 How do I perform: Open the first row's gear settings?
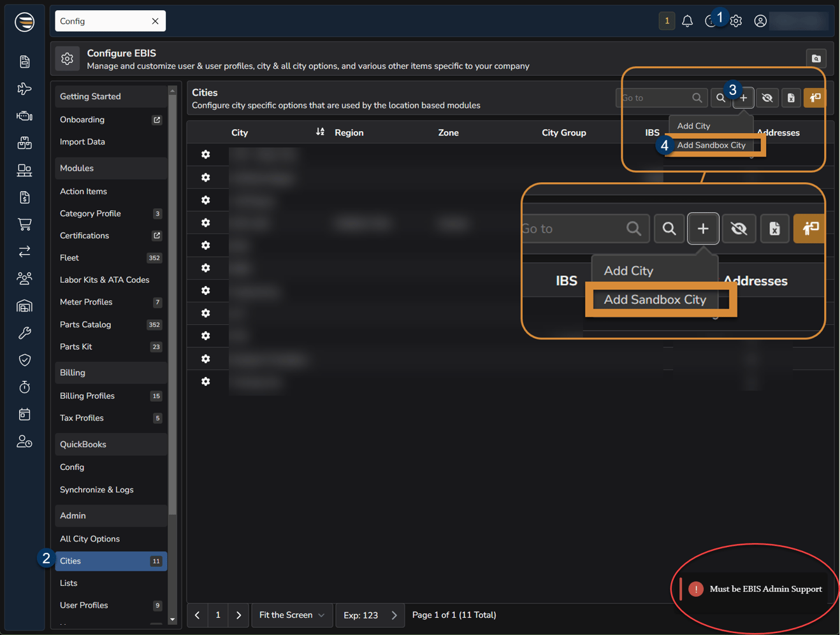[x=205, y=154]
